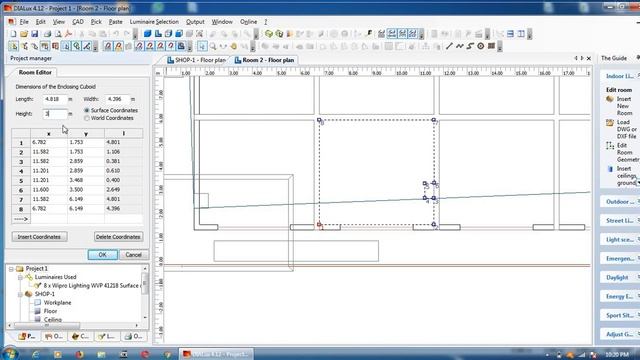The height and width of the screenshot is (360, 640).
Task: Select the arrow pointer tool
Action: pos(202,47)
